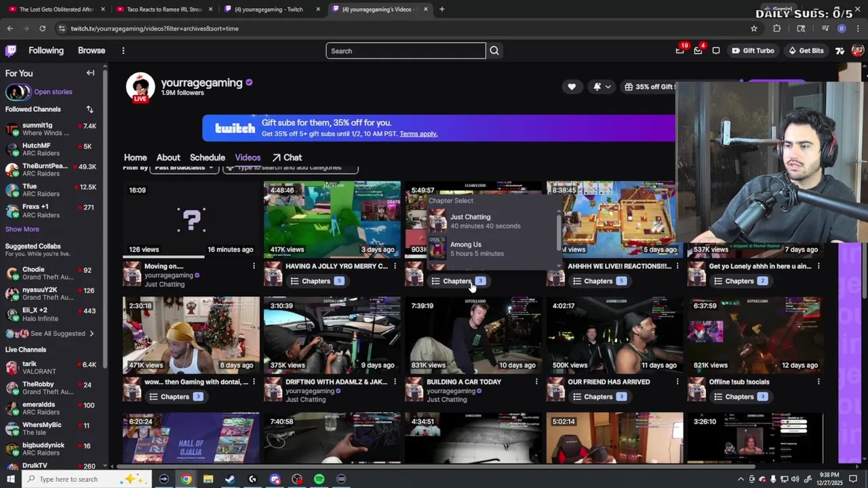This screenshot has width=868, height=488.
Task: Open File Explorer from the taskbar
Action: coord(208,479)
